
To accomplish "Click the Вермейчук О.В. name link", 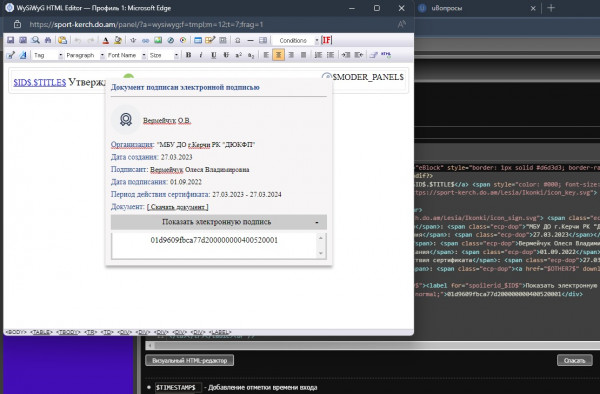I will [167, 120].
